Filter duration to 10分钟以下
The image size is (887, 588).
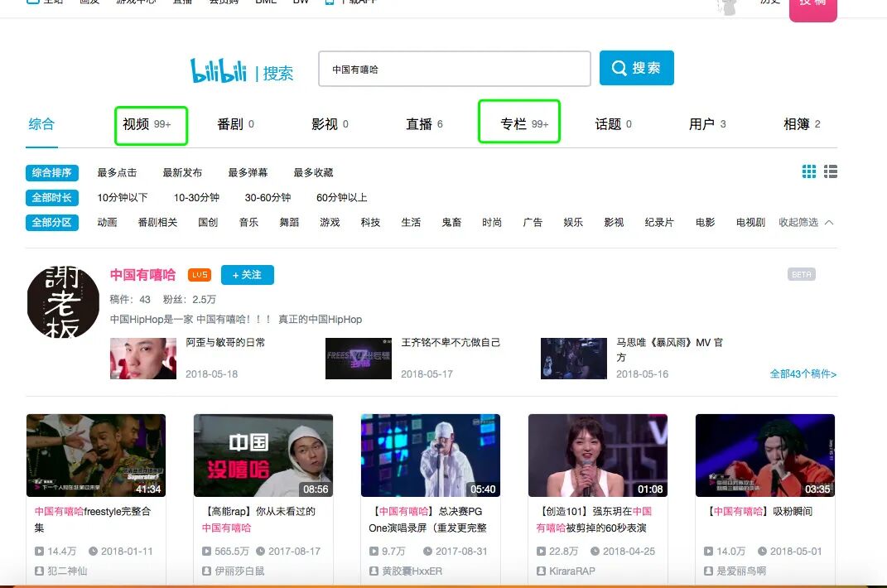pos(123,197)
